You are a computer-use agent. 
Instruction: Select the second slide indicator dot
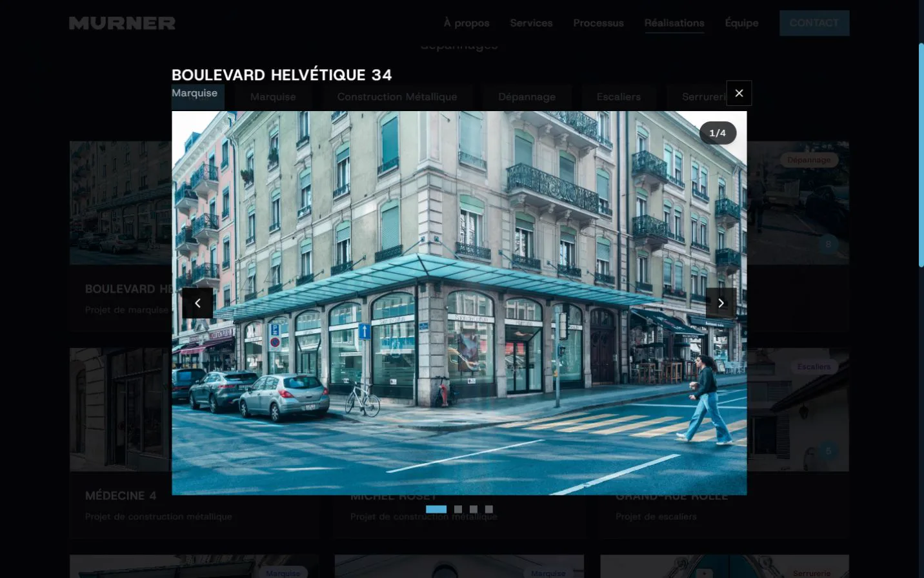coord(458,509)
